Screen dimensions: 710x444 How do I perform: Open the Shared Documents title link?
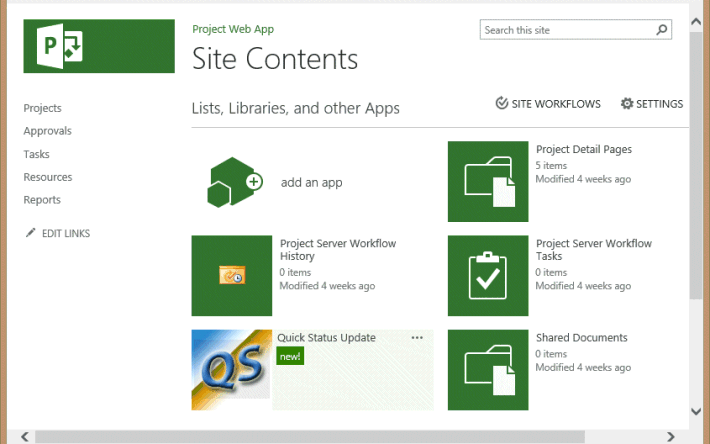pos(581,338)
